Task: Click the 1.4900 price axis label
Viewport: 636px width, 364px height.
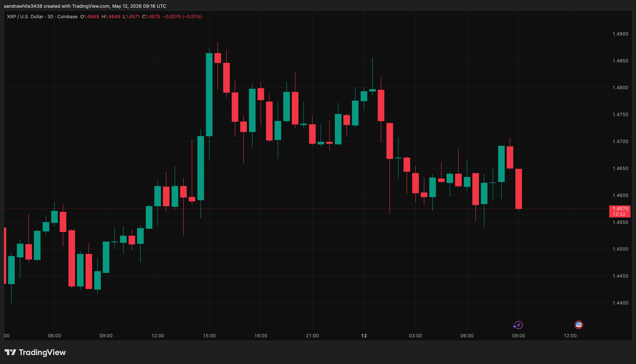Action: (620, 34)
